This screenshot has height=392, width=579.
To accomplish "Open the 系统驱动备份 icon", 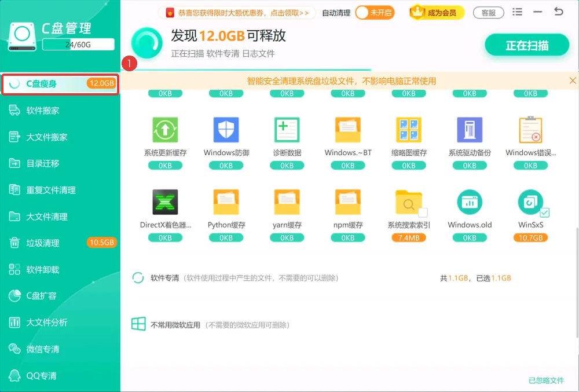I will pos(470,130).
